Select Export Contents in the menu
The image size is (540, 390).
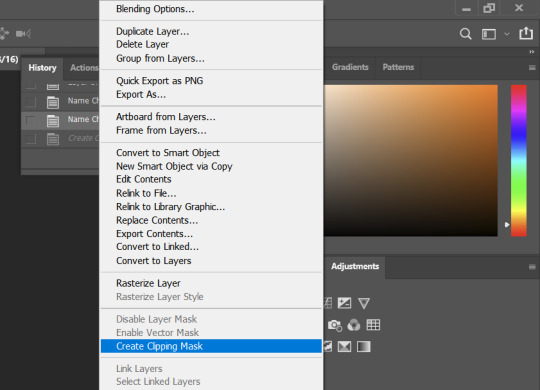click(x=211, y=234)
